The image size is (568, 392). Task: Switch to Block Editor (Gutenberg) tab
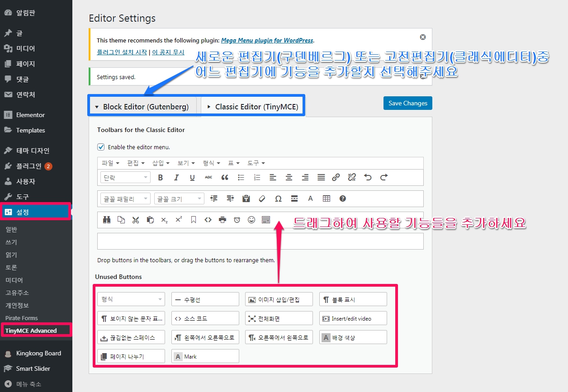tap(142, 107)
